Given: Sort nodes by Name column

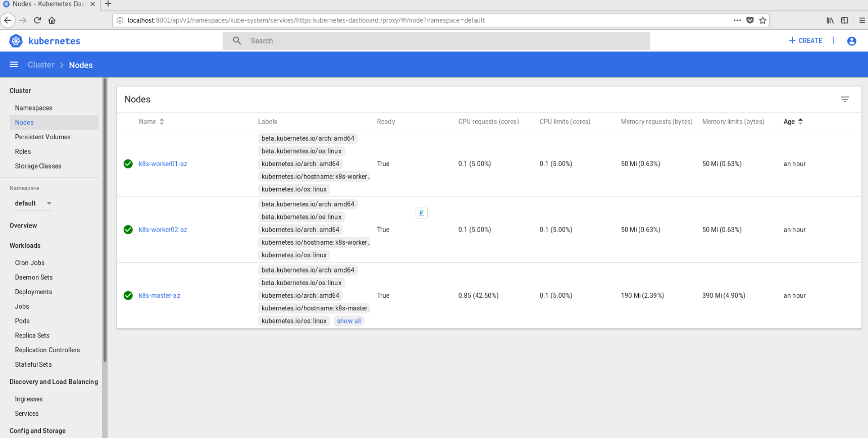Looking at the screenshot, I should 151,122.
